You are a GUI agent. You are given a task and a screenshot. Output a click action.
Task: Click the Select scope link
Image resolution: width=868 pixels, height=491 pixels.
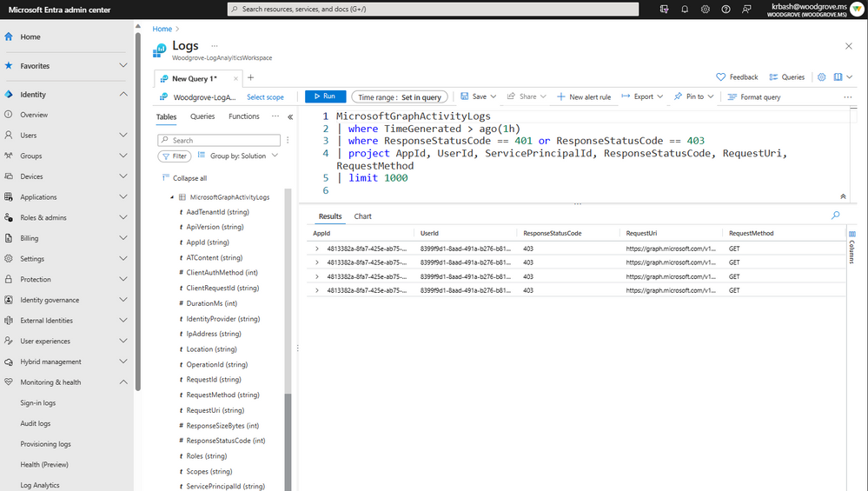265,96
